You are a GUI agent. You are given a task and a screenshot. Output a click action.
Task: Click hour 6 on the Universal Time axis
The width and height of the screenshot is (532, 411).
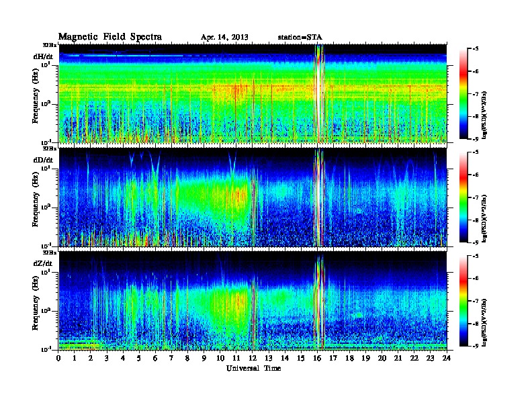coord(155,358)
